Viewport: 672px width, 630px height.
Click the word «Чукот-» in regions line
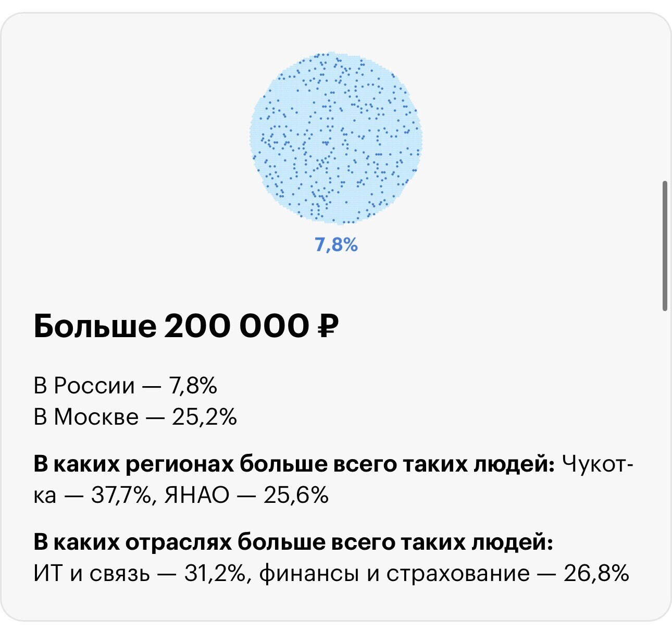(x=598, y=464)
